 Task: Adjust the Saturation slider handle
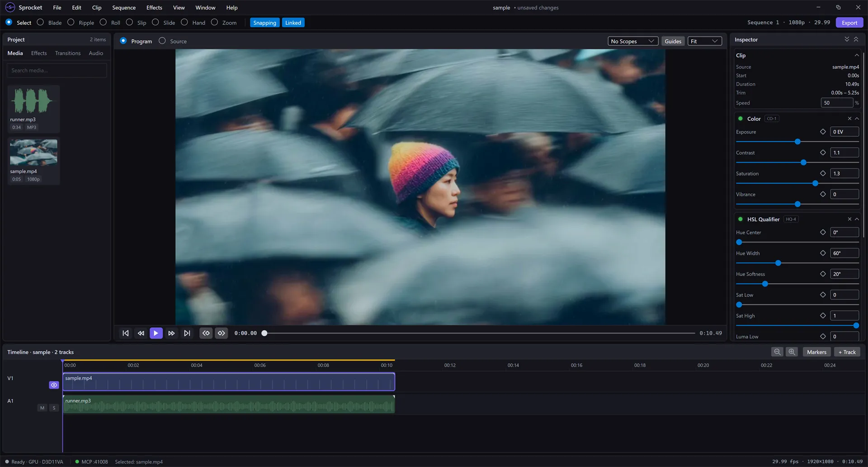click(x=815, y=183)
